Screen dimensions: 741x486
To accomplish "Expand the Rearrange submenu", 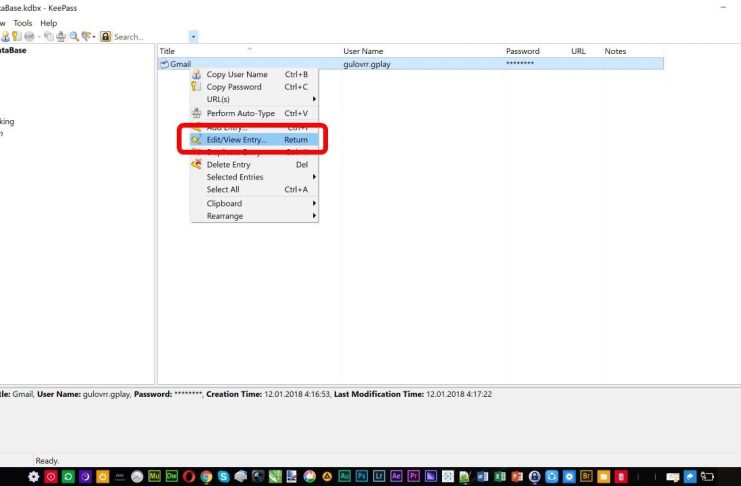I will tap(254, 216).
